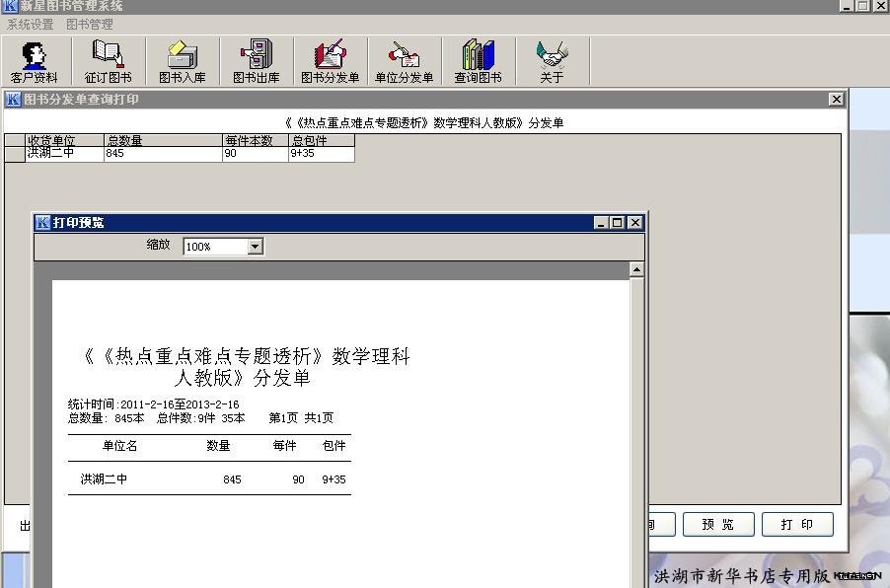Open 图书入库 book stock-in tool
890x588 pixels.
[x=183, y=61]
